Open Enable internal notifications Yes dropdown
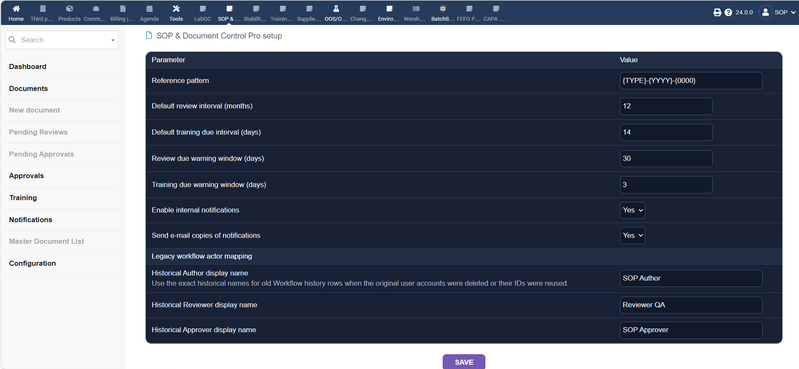The image size is (799, 369). [632, 210]
